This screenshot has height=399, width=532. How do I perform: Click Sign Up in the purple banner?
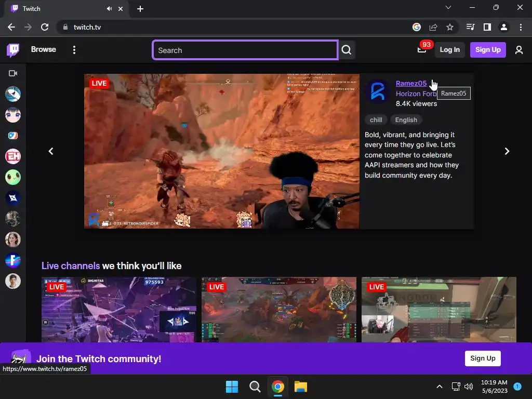483,358
